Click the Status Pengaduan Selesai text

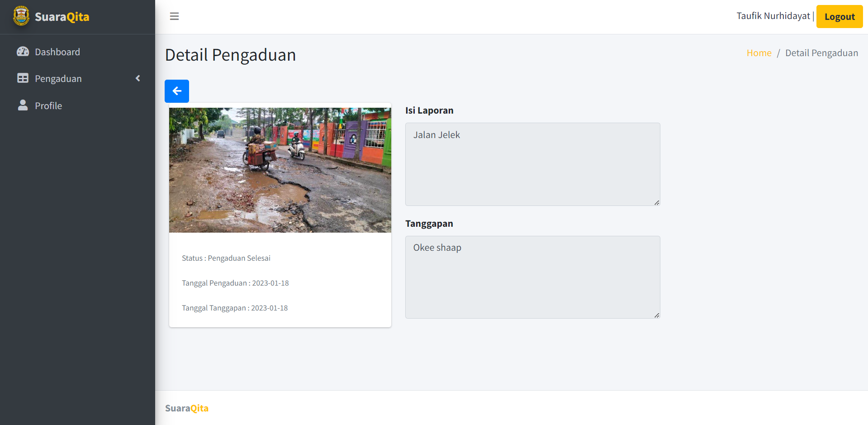point(226,258)
